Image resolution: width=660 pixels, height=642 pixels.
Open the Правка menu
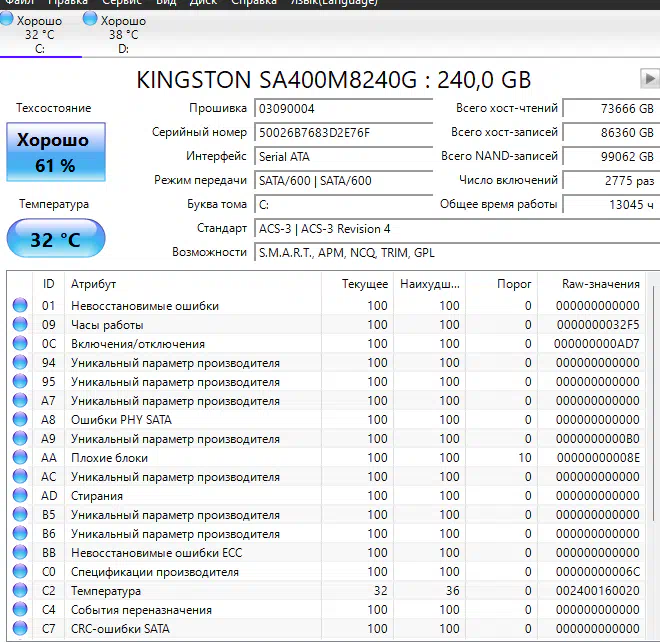point(68,3)
